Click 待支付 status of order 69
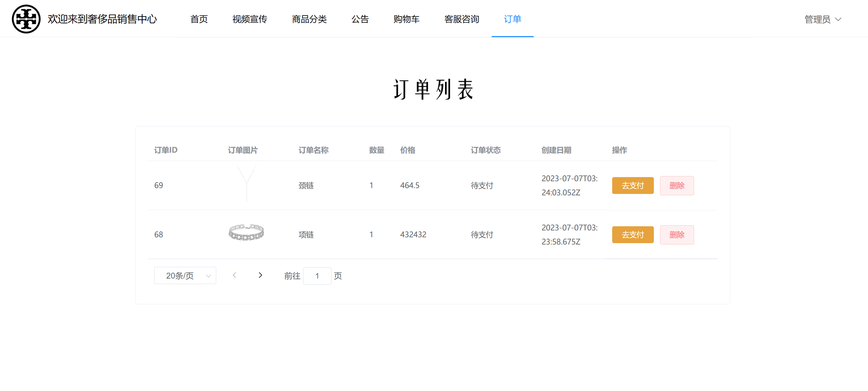The height and width of the screenshot is (391, 868). (x=482, y=186)
